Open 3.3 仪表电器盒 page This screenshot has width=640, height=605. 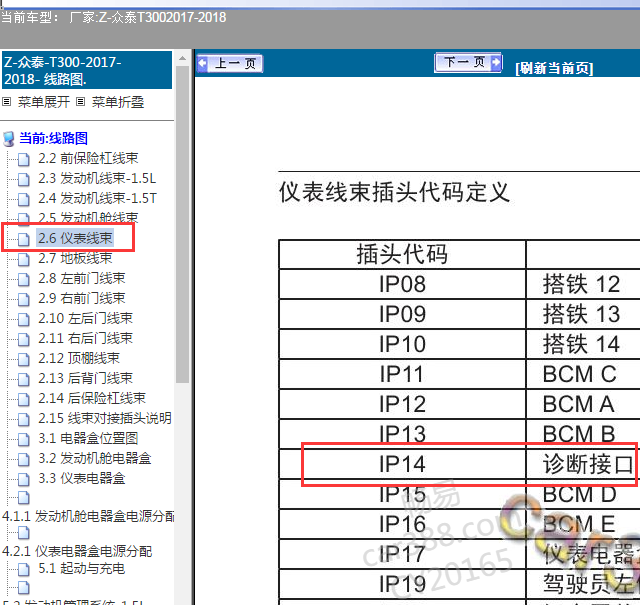point(82,478)
